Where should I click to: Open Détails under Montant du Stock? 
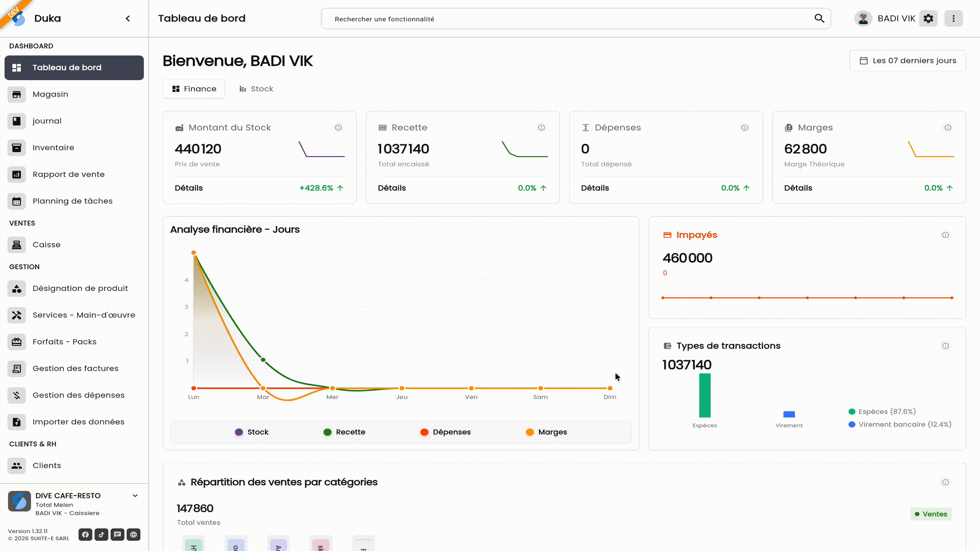click(x=188, y=188)
